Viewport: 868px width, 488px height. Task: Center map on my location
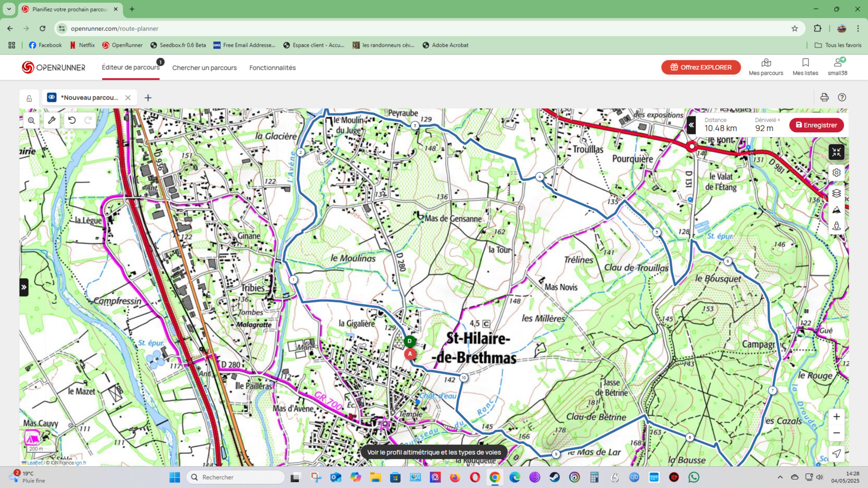click(837, 453)
